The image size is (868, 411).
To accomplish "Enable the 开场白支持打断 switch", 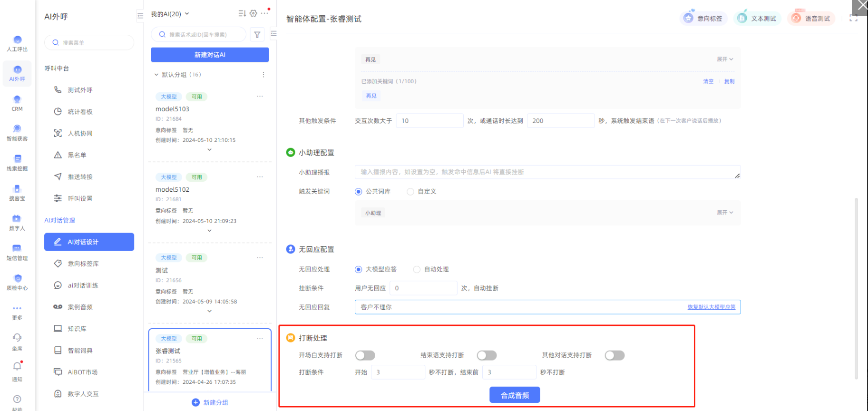I will click(x=365, y=355).
